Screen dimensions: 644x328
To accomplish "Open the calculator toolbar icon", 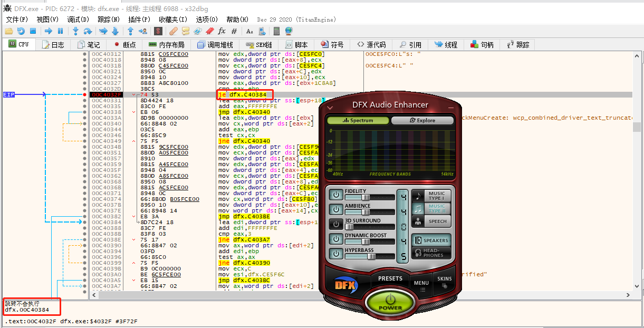I will (276, 31).
